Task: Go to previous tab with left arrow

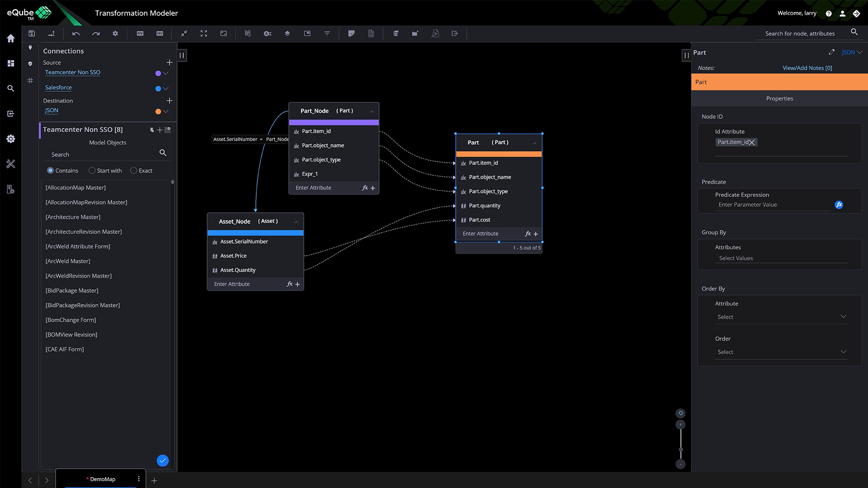Action: 30,480
